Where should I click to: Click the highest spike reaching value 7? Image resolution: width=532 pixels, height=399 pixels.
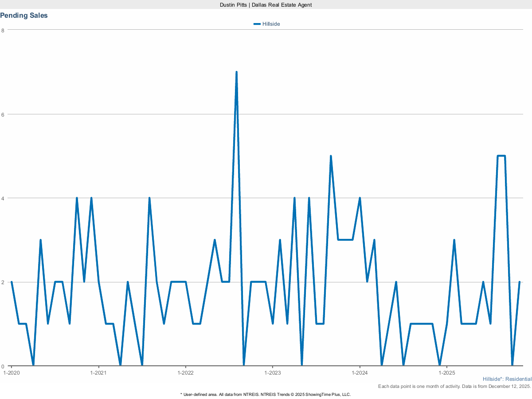click(237, 71)
